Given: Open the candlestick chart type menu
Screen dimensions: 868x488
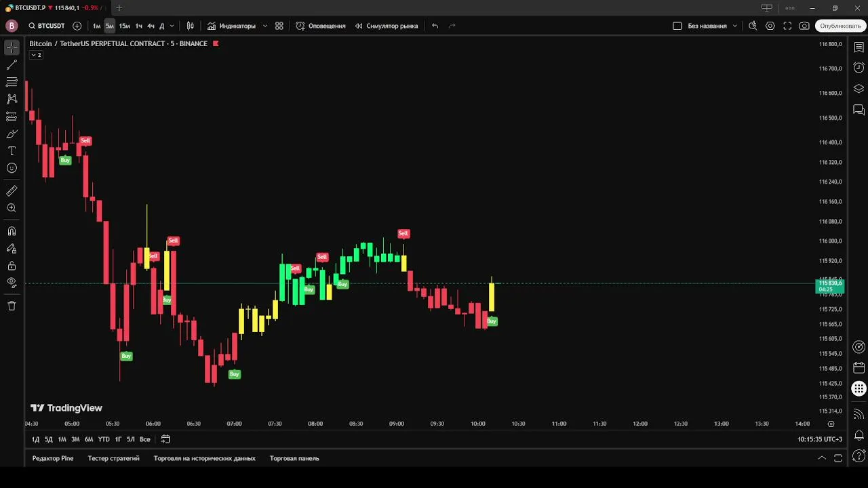Looking at the screenshot, I should (x=191, y=26).
